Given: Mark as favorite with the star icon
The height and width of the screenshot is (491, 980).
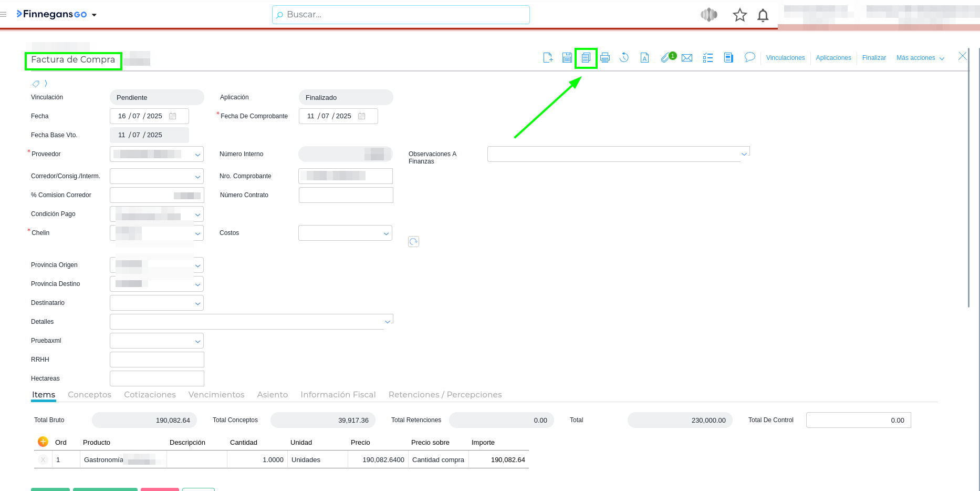Looking at the screenshot, I should point(739,15).
